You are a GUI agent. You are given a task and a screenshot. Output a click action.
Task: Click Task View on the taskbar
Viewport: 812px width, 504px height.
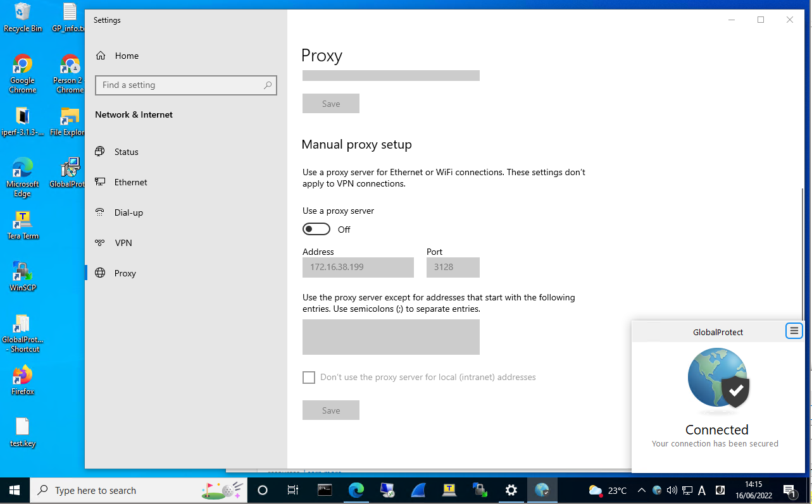tap(292, 490)
